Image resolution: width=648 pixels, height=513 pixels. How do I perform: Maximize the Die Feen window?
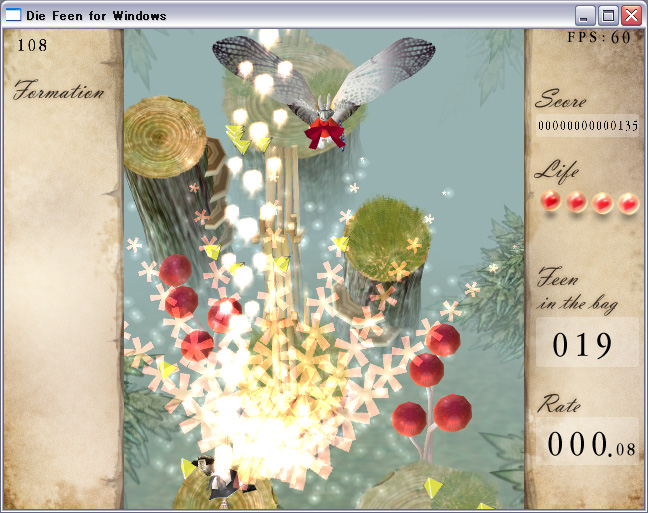pyautogui.click(x=608, y=16)
